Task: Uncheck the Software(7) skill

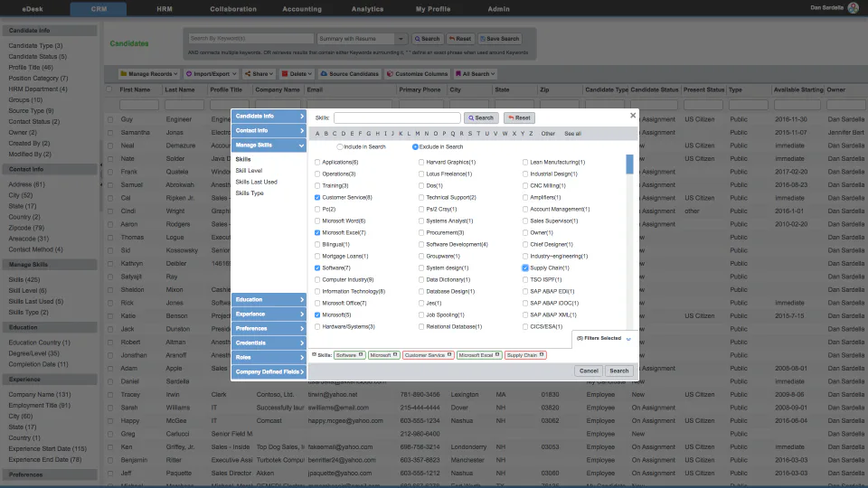Action: (x=317, y=267)
